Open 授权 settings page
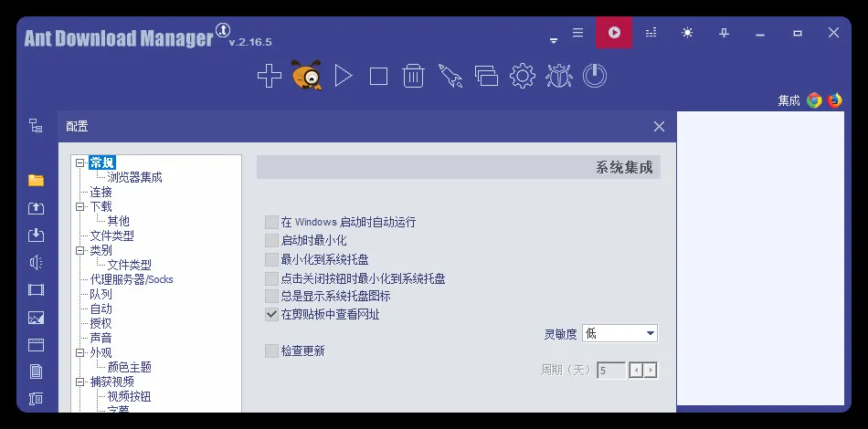Image resolution: width=868 pixels, height=429 pixels. (x=101, y=323)
